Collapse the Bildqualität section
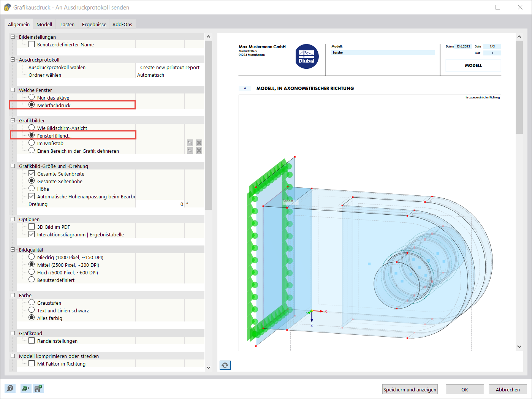Screen dimensions: 532x399 [x=13, y=249]
